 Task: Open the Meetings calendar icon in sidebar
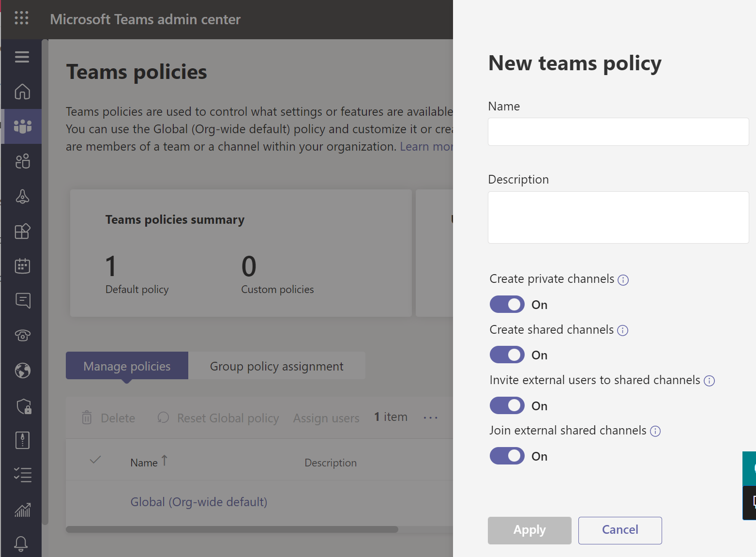(x=23, y=266)
